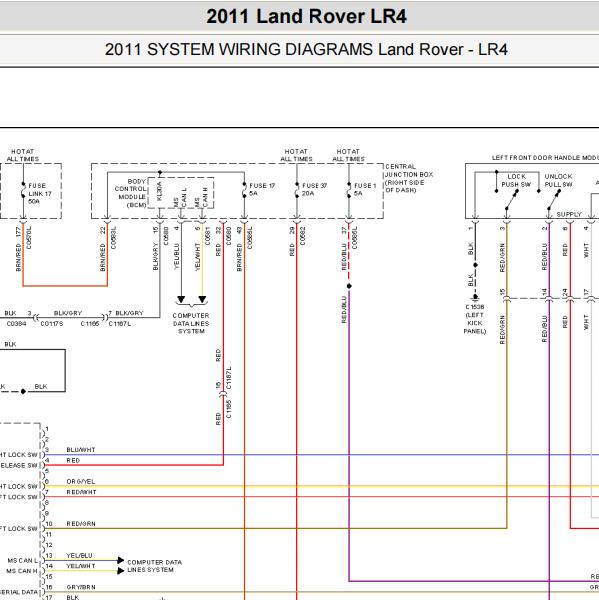Select the 'MS CAN H' label at pin 14 row
This screenshot has height=600, width=599.
[x=22, y=571]
